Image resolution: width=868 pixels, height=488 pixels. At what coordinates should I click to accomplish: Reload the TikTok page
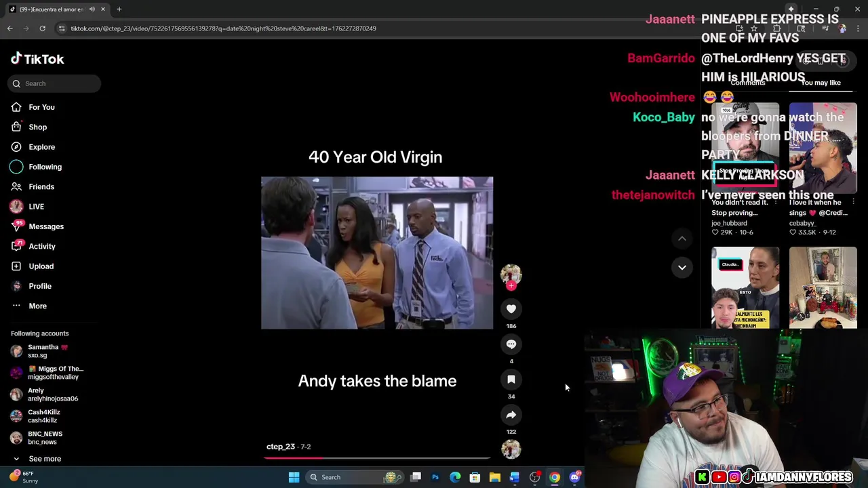coord(42,28)
